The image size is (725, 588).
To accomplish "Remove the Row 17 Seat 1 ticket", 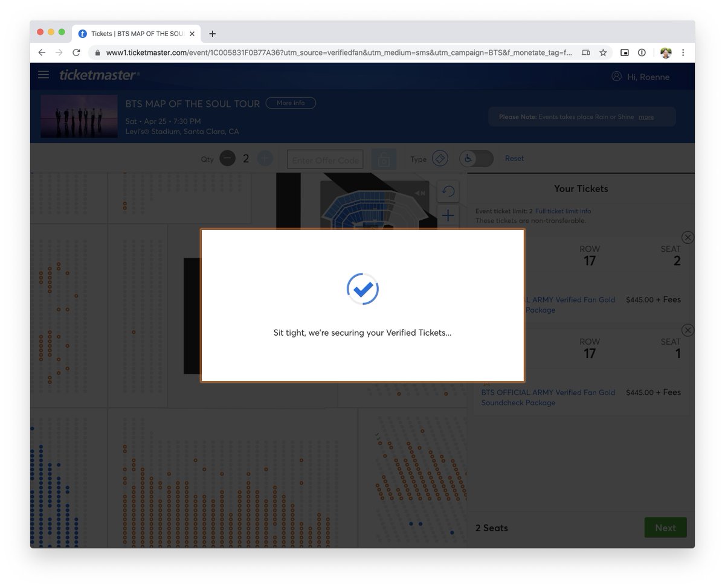I will (x=688, y=330).
